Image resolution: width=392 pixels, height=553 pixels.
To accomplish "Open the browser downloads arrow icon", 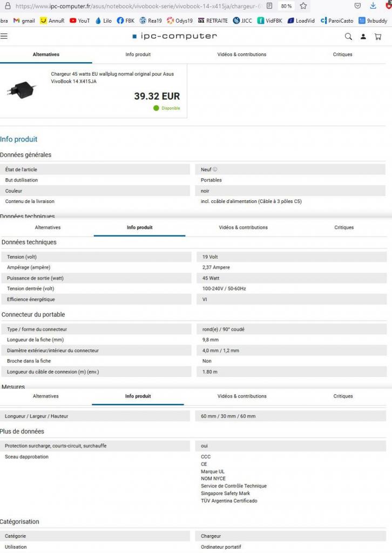I will pyautogui.click(x=373, y=5).
